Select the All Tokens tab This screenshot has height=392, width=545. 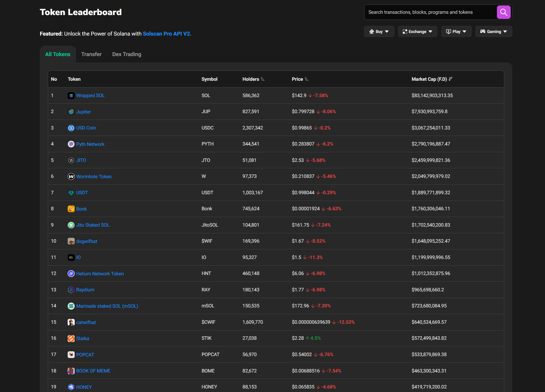click(58, 54)
